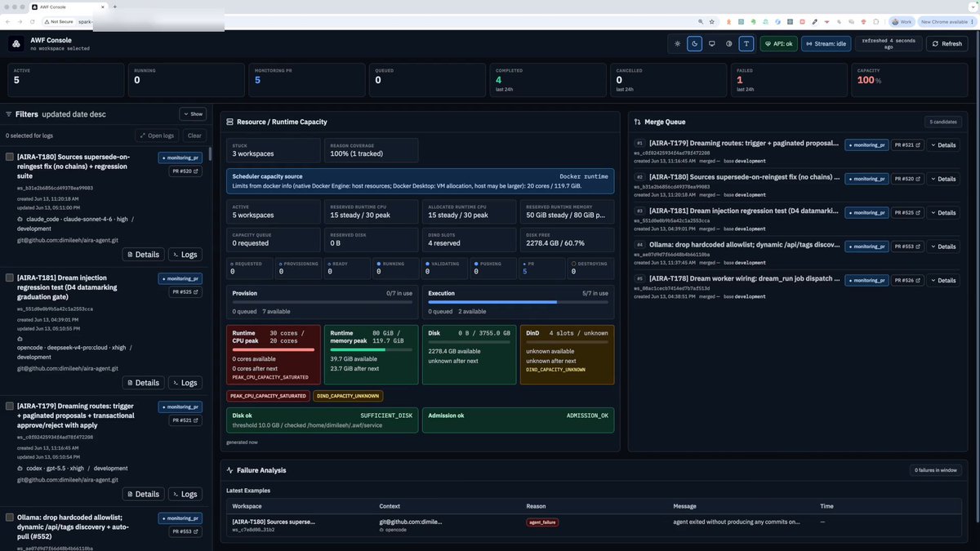This screenshot has width=980, height=551.
Task: Show the Filters panel options
Action: (x=193, y=114)
